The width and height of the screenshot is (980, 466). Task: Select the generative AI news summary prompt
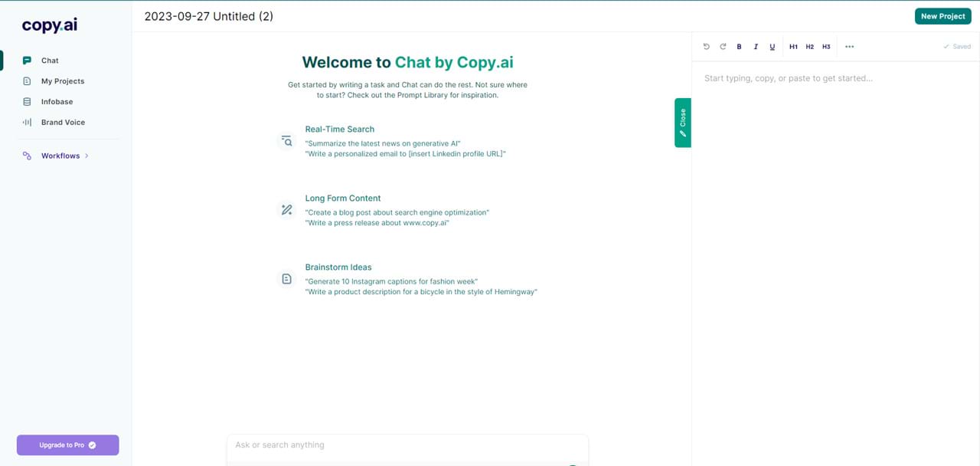coord(383,143)
